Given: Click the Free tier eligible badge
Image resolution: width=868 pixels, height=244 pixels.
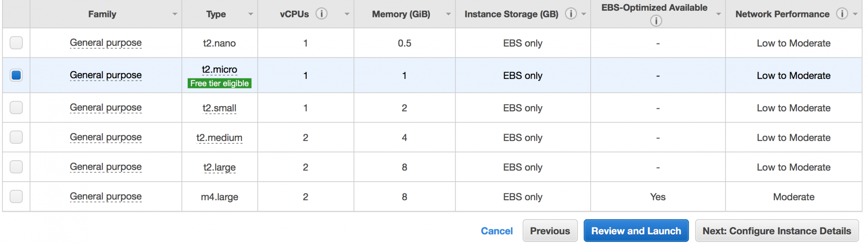Looking at the screenshot, I should point(219,83).
